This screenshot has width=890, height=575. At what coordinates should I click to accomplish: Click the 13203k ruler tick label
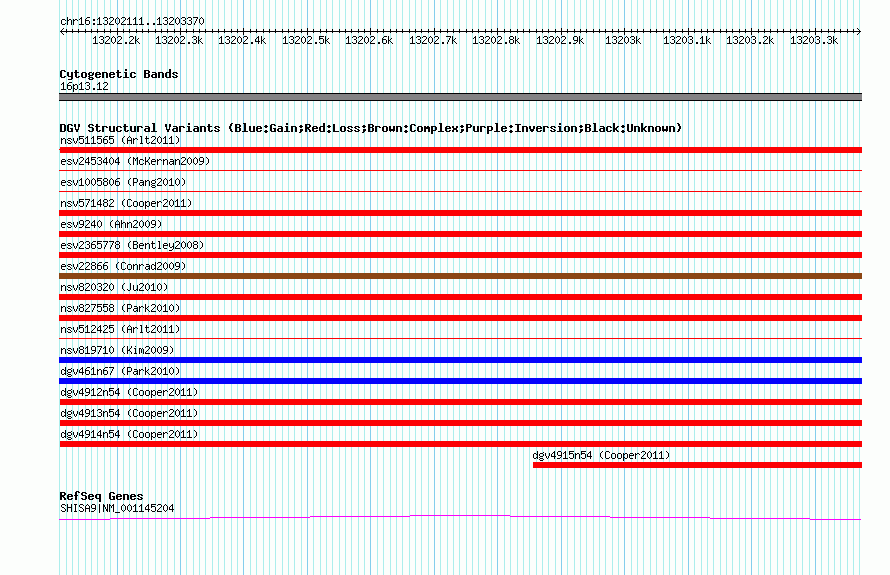pos(623,40)
